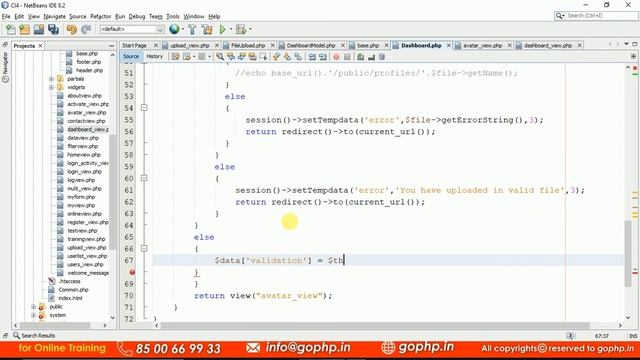Switch to the DashboardModel.php tab
Image resolution: width=640 pixels, height=360 pixels.
tap(311, 45)
